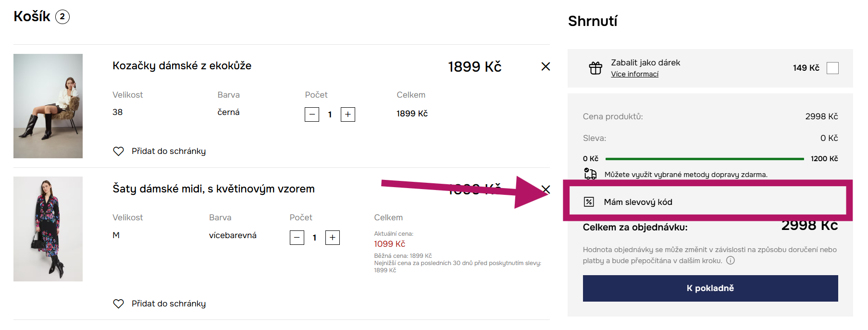Enable the Zabalit jako dárek checkbox
868x330 pixels.
click(x=832, y=68)
